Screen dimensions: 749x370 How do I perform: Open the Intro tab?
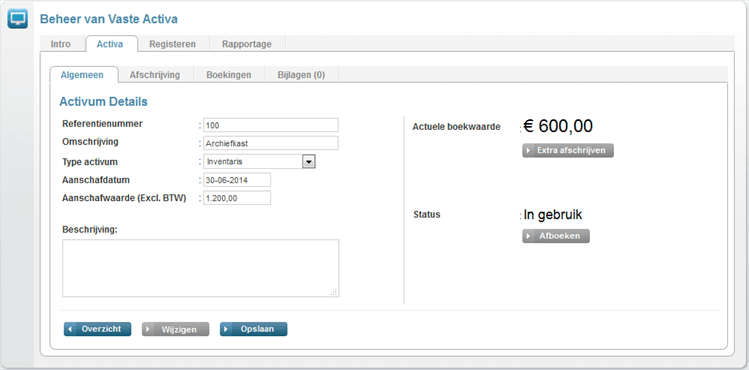61,44
